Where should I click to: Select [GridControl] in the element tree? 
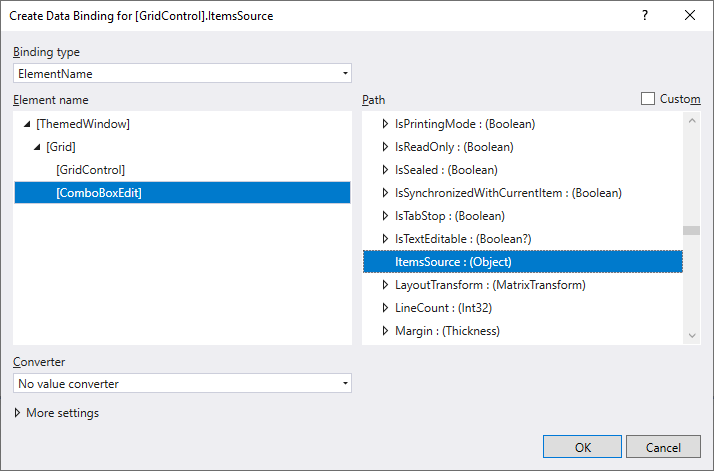click(90, 170)
